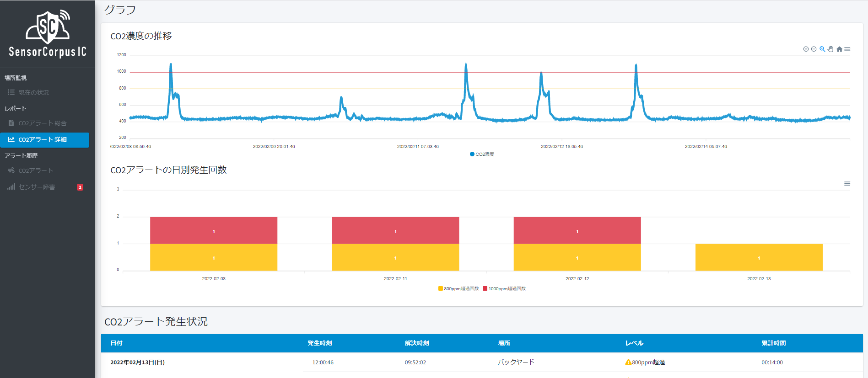This screenshot has height=378, width=868.
Task: Click the SensorCorpus IC logo
Action: tap(48, 34)
